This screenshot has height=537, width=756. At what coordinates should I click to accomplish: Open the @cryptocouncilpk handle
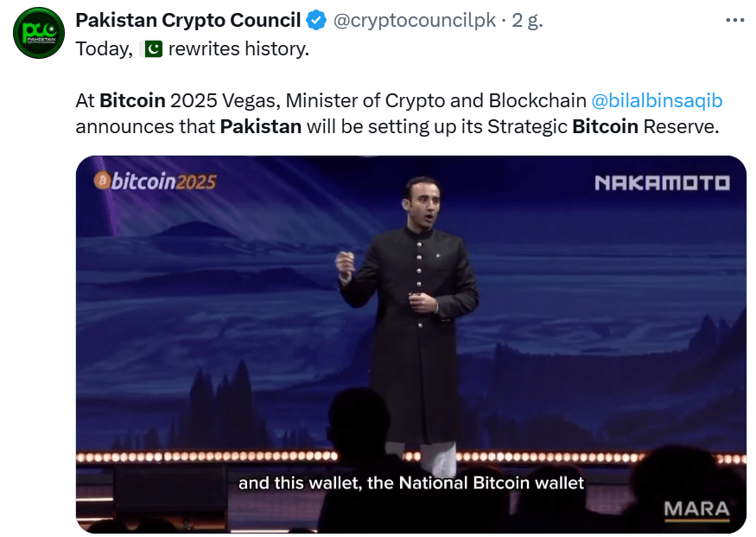coord(415,20)
